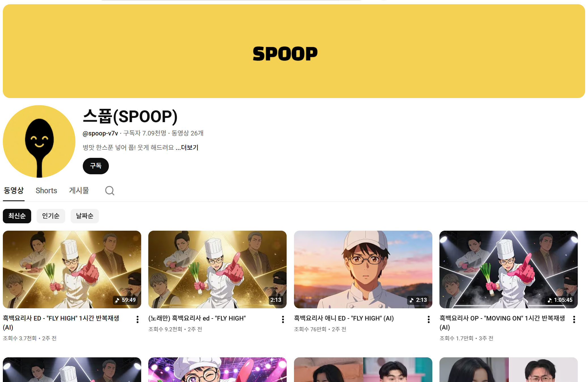
Task: Open the channel search magnifier icon
Action: click(110, 191)
